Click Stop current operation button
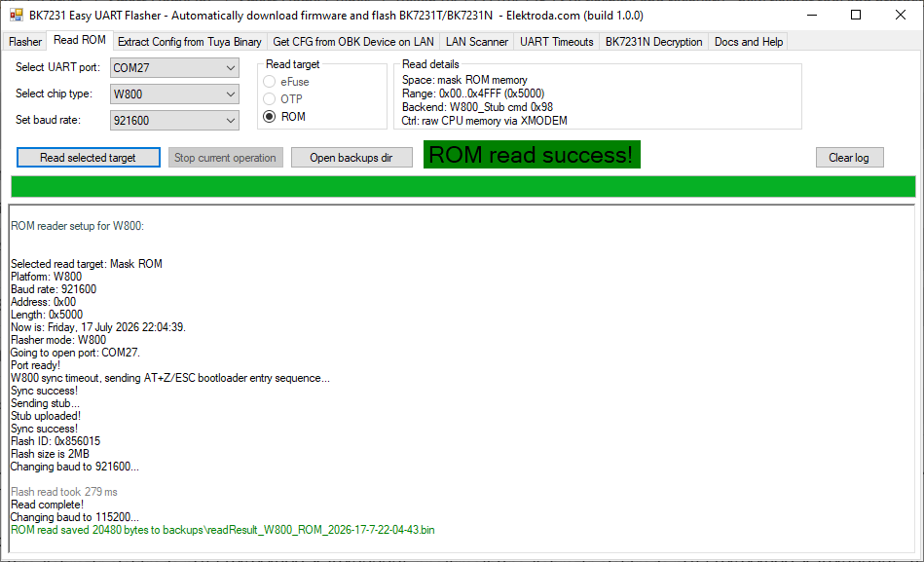 pyautogui.click(x=225, y=158)
